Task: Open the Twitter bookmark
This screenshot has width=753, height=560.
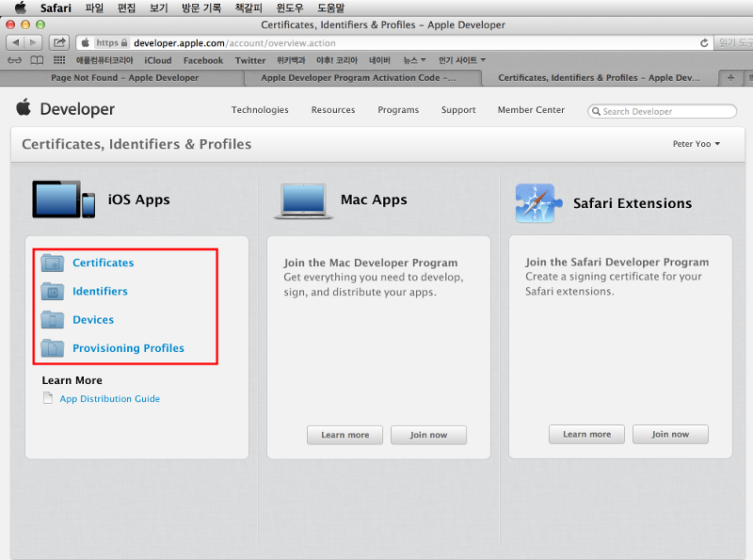Action: pos(250,60)
